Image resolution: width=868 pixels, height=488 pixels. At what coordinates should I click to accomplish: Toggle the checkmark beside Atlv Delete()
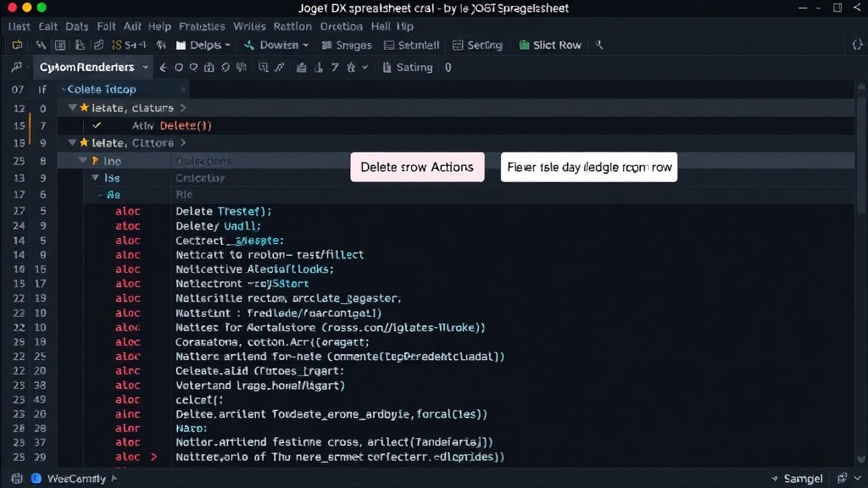[97, 125]
